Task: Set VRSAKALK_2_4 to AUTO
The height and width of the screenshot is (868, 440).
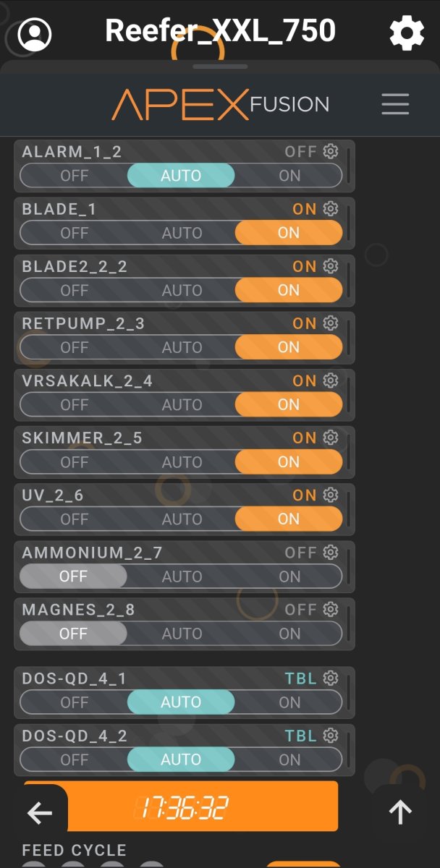Action: coord(182,405)
